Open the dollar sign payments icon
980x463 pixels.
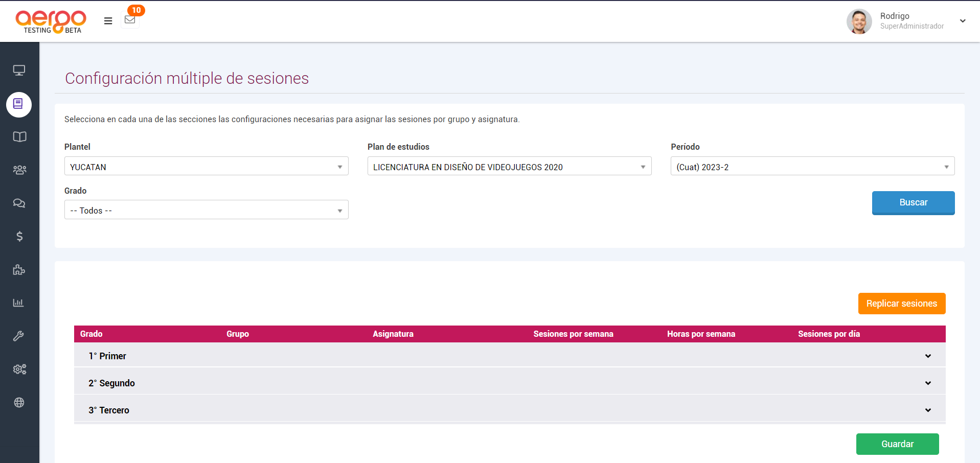point(19,236)
